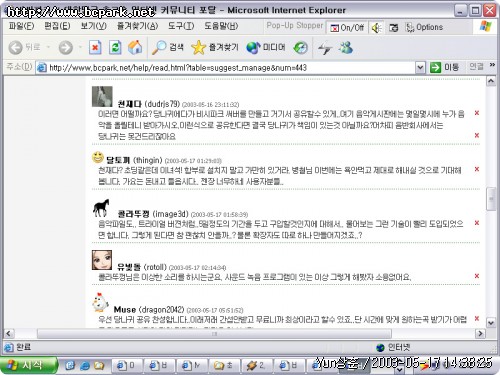Viewport: 500px width, 375px height.
Task: Expand the toolbar overflow chevron
Action: click(x=492, y=65)
